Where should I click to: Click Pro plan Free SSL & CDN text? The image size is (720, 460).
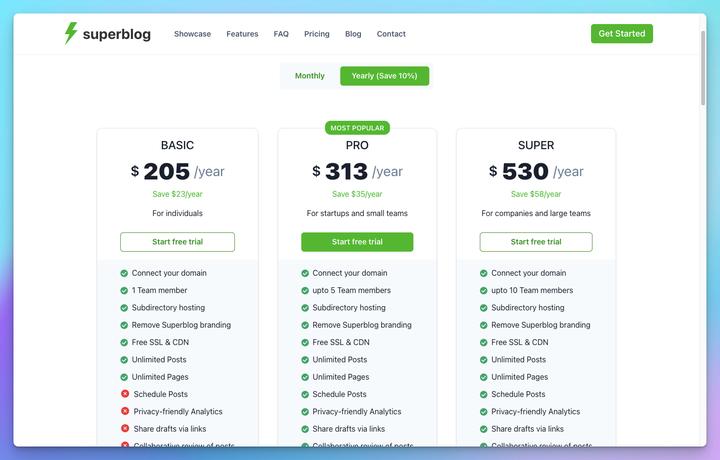tap(341, 342)
